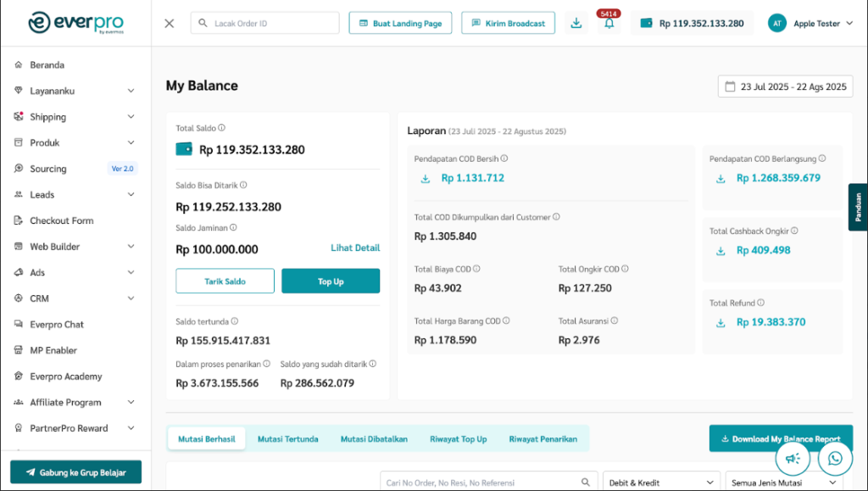Click info icon next to Saldo Jaminan

pyautogui.click(x=234, y=227)
